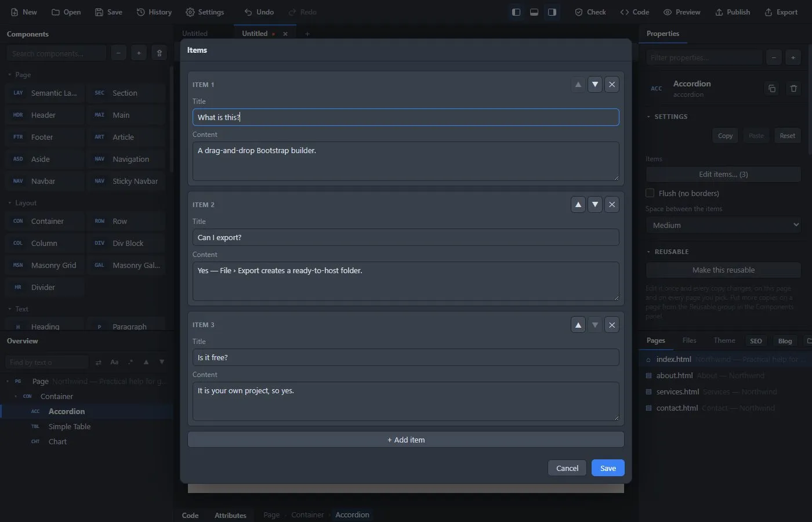Open the Blog tab
Image resolution: width=812 pixels, height=522 pixels.
click(785, 341)
